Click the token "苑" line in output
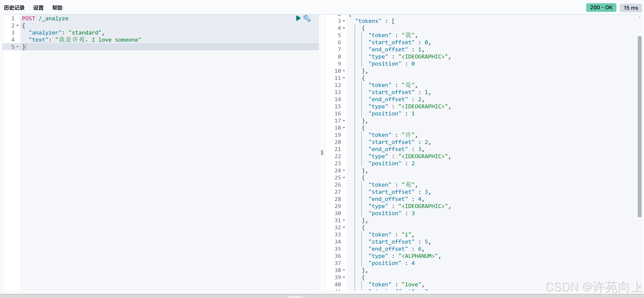The image size is (644, 298). [393, 185]
